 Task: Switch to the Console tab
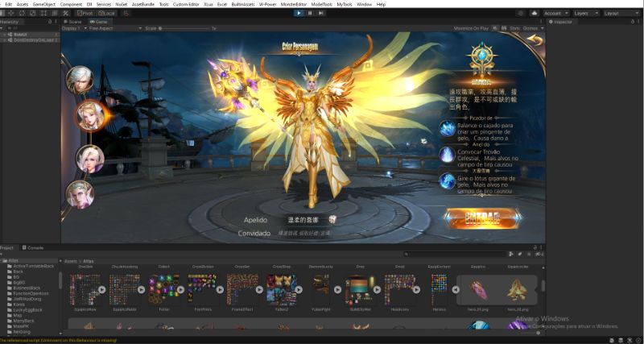tap(34, 247)
